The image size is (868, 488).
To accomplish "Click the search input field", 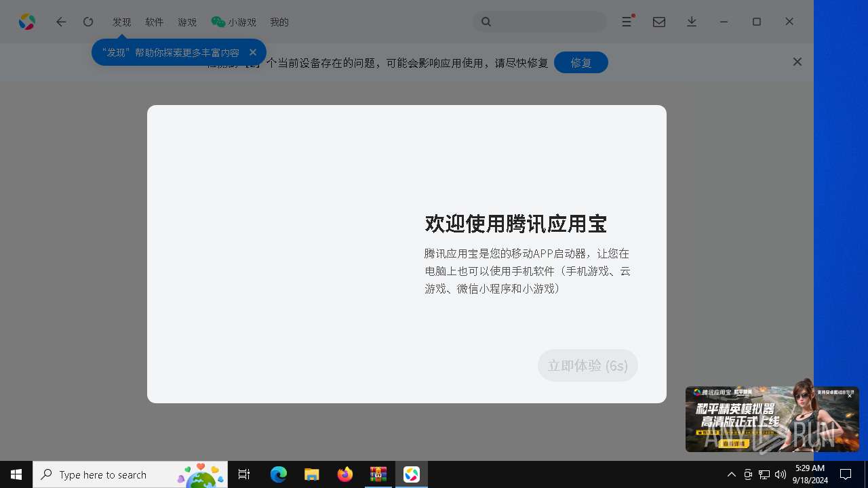I will pyautogui.click(x=540, y=22).
